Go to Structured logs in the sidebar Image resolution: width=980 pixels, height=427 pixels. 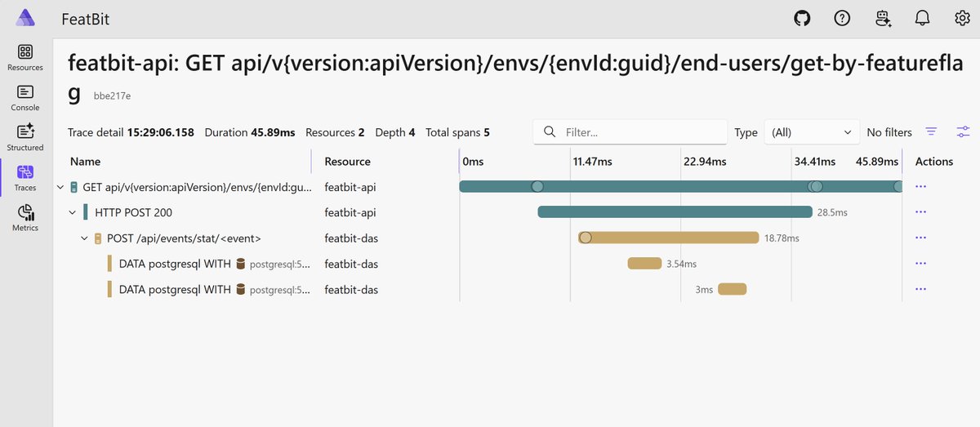(25, 138)
